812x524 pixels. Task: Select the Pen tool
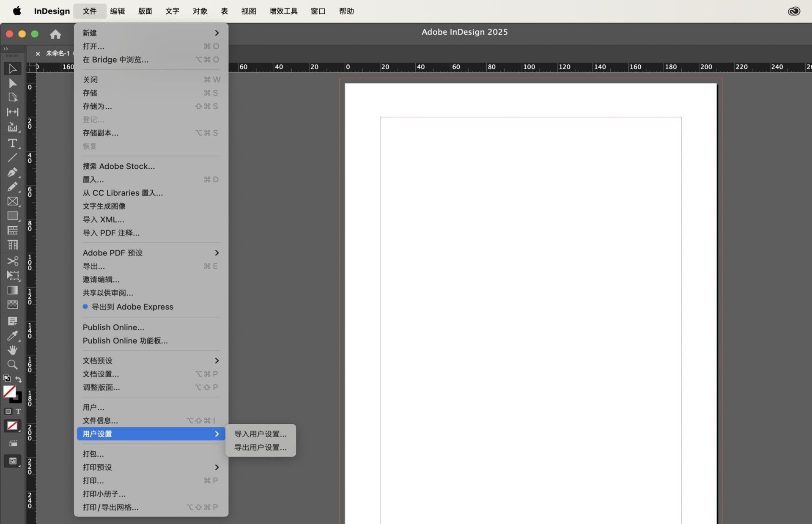12,172
